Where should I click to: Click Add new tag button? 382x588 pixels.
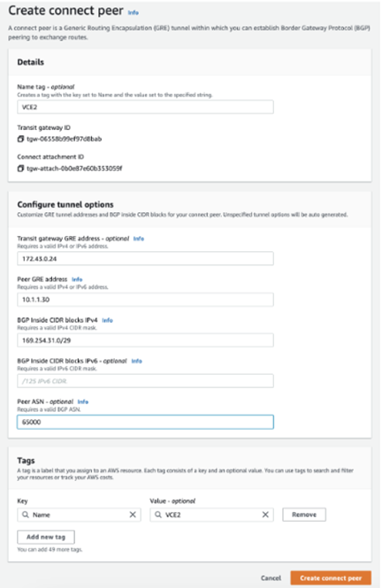[x=46, y=537]
